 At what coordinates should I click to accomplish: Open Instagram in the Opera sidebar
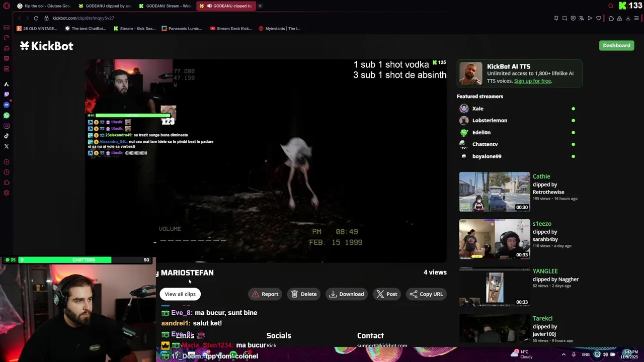click(x=7, y=126)
